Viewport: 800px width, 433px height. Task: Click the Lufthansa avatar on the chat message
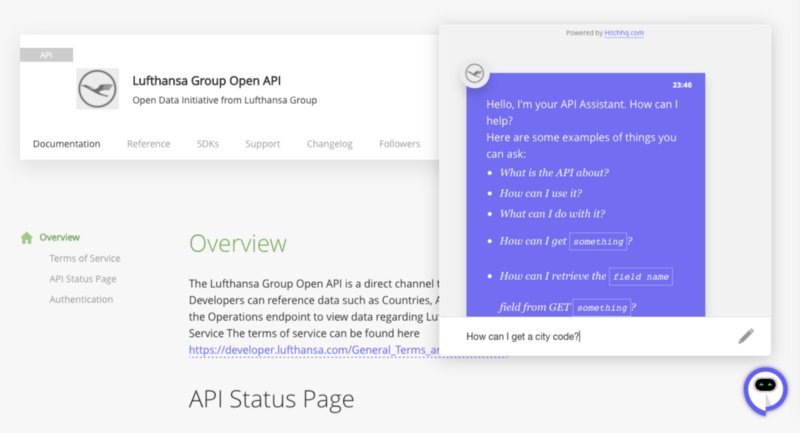click(x=475, y=73)
